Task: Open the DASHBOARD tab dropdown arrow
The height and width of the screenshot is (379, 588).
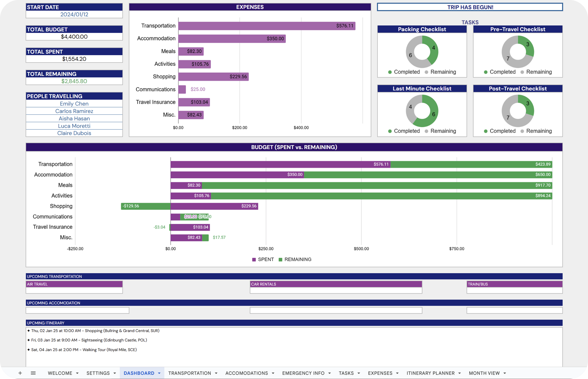Action: (x=159, y=373)
